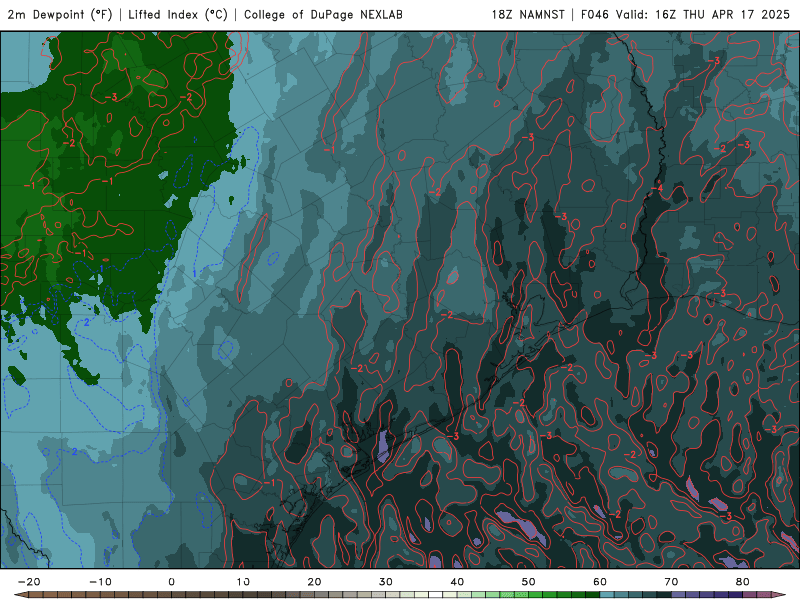The width and height of the screenshot is (800, 600).
Task: Click the "40" colorbar label
Action: click(457, 582)
